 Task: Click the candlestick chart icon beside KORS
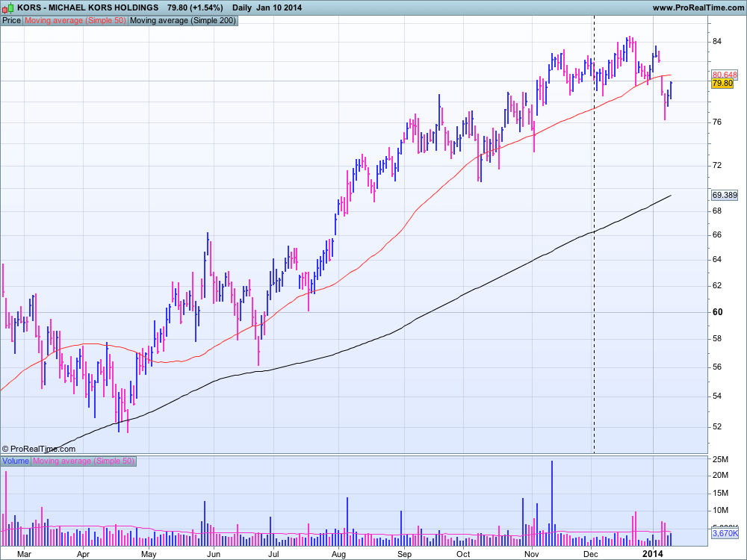[8, 7]
